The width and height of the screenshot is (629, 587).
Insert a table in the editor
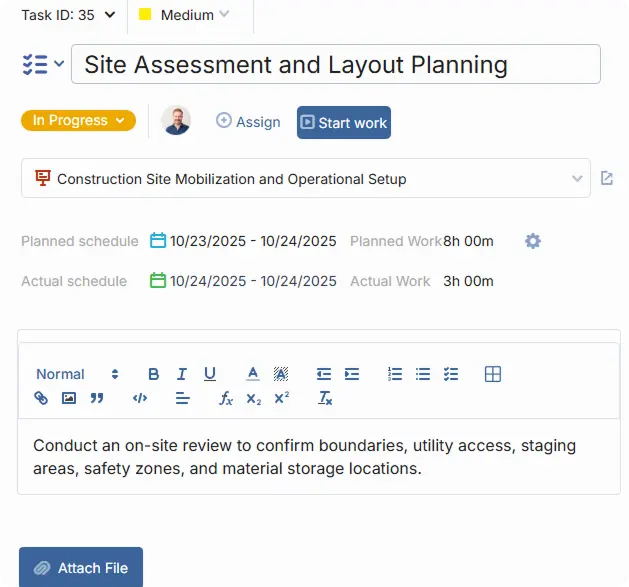[492, 374]
